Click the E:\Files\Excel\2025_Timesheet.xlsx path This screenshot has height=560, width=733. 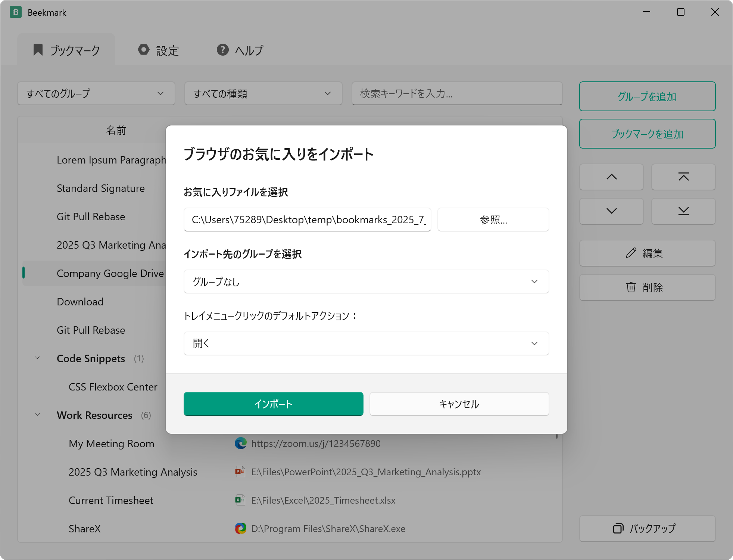[323, 500]
